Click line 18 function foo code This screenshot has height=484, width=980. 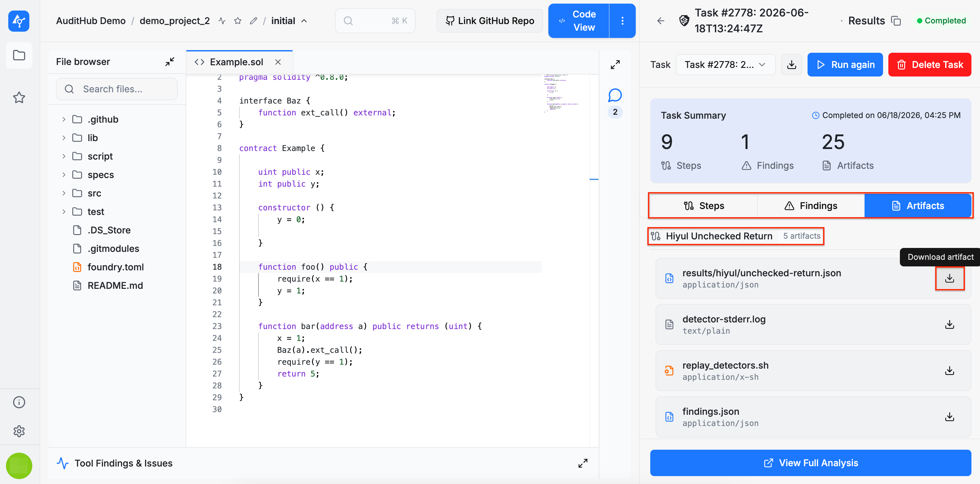[x=313, y=267]
